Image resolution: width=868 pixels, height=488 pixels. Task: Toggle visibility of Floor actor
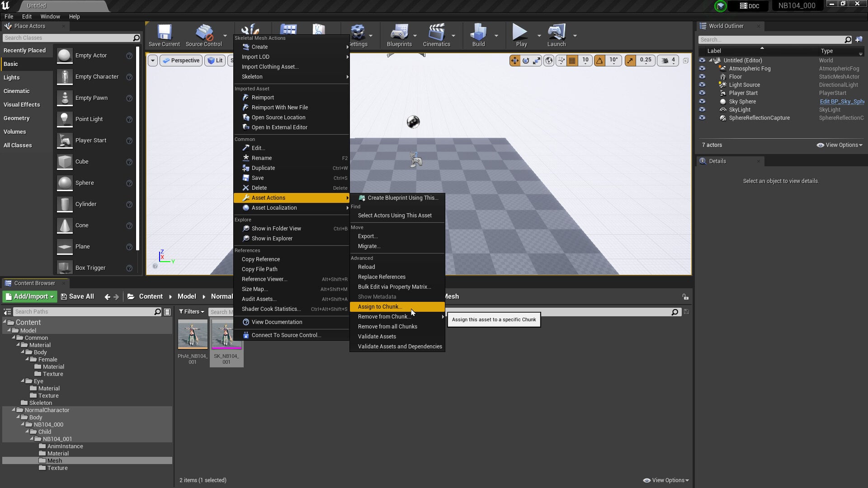tap(702, 77)
